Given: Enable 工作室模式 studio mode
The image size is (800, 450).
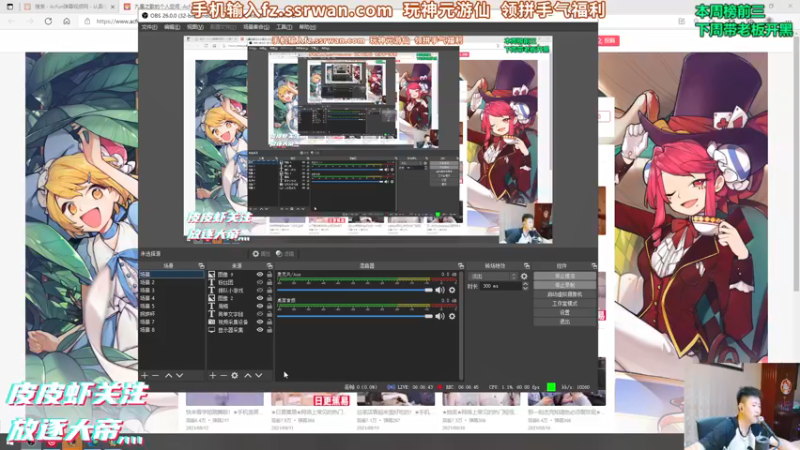Looking at the screenshot, I should tap(565, 304).
